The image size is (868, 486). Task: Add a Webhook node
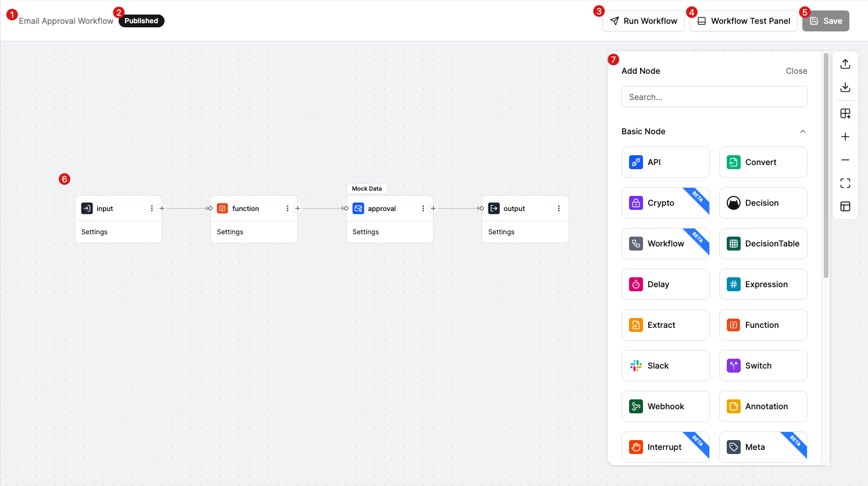click(x=666, y=406)
